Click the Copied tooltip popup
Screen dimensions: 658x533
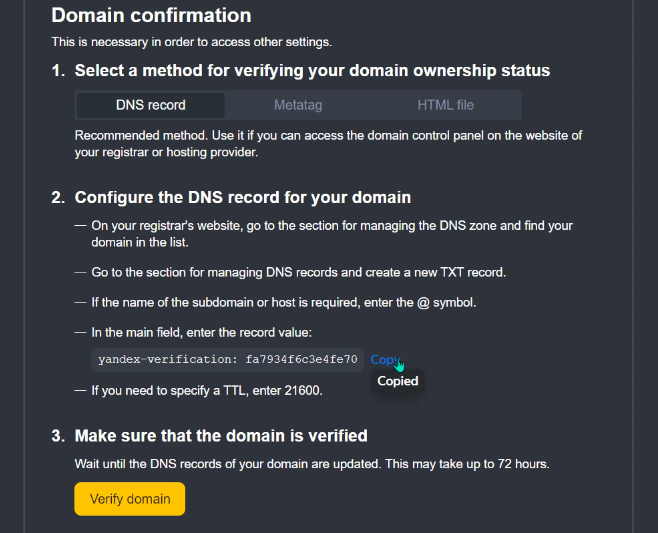[x=397, y=381]
